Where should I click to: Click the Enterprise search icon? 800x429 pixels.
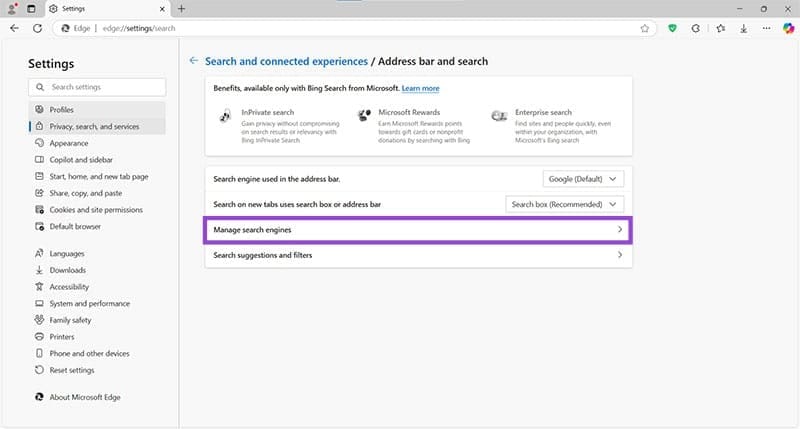[499, 116]
